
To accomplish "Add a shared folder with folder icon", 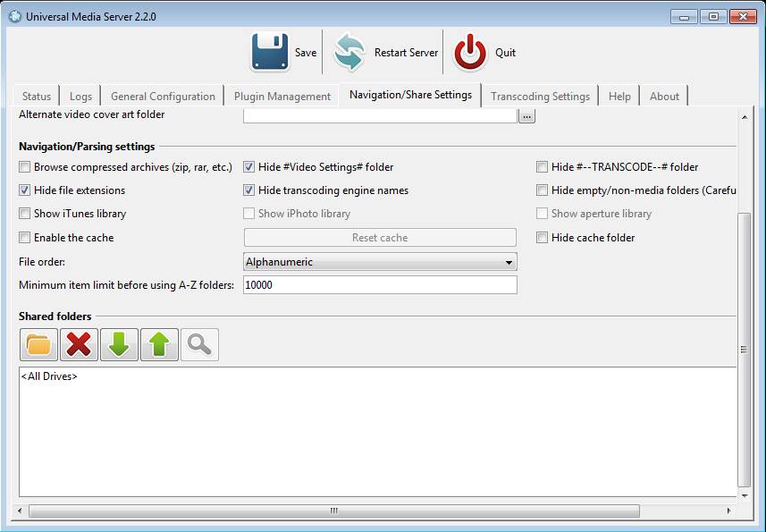I will [x=39, y=345].
